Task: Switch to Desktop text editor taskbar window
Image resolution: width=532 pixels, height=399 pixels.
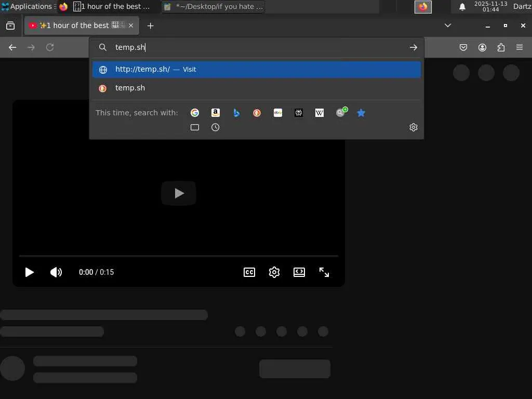Action: pos(214,6)
